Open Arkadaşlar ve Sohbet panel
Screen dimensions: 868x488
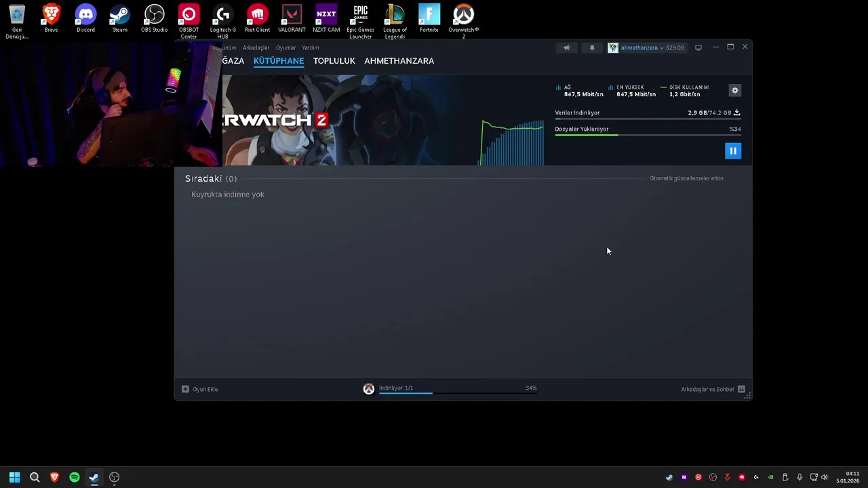point(713,389)
